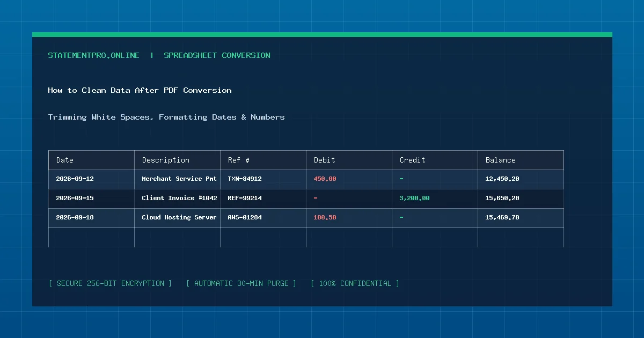Click the credit dash in the 2026-09-12 row
This screenshot has height=338, width=644.
coord(401,179)
